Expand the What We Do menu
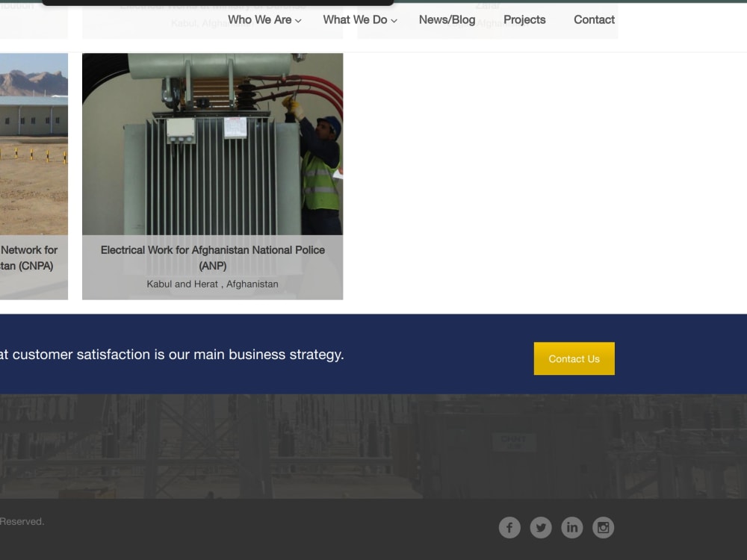747x560 pixels. 360,20
